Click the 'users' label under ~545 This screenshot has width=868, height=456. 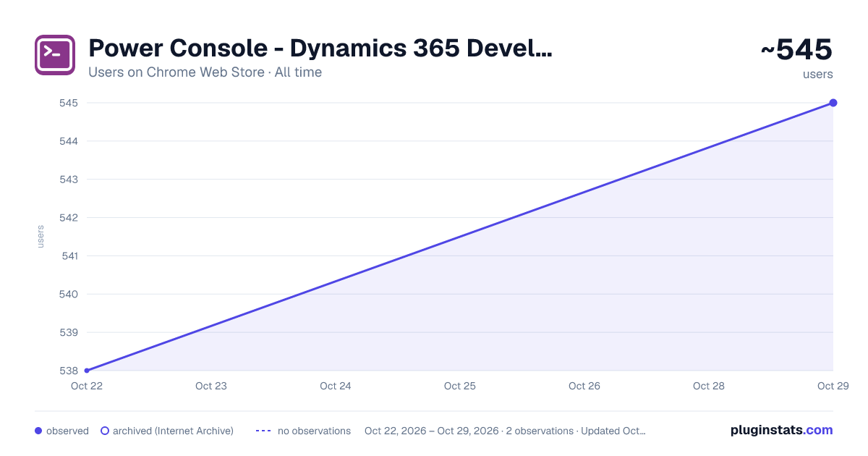(x=817, y=74)
